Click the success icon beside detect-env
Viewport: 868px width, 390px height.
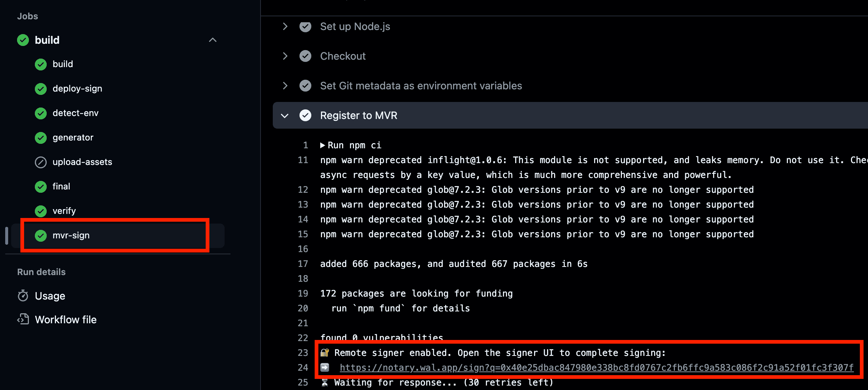[41, 113]
